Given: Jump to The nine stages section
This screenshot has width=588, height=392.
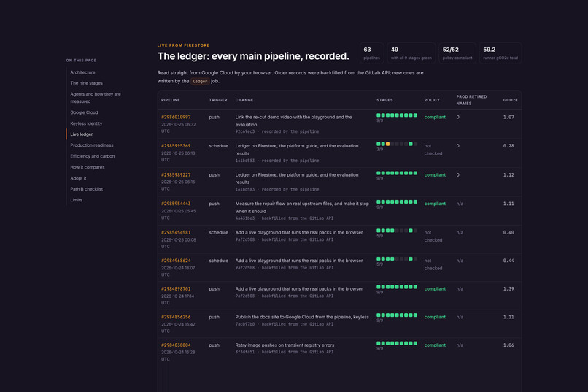Looking at the screenshot, I should pyautogui.click(x=86, y=83).
